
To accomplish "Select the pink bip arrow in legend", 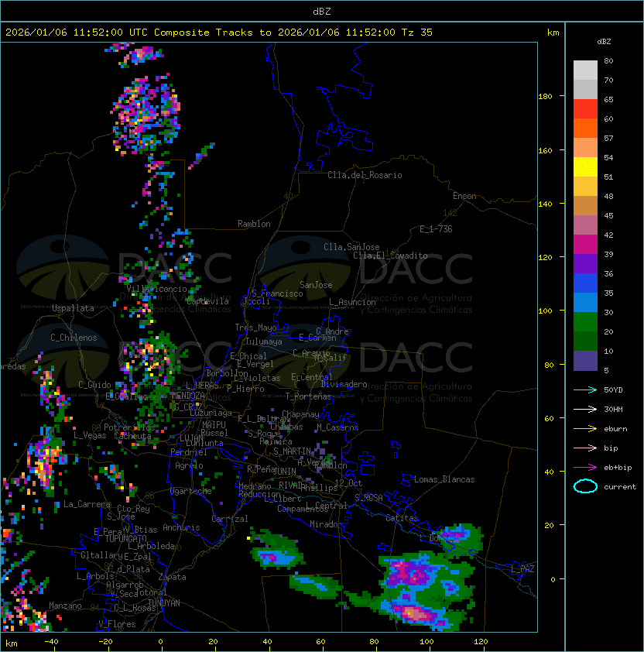I will tap(585, 448).
